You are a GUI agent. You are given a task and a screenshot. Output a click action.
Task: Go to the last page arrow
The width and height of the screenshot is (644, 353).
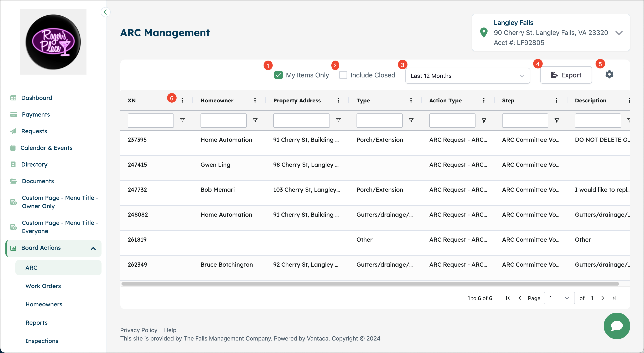(x=614, y=298)
